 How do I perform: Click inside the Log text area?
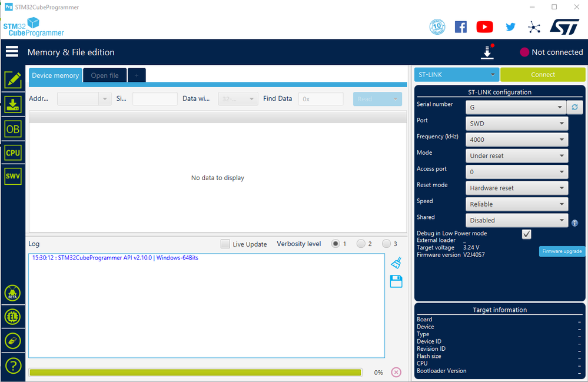207,305
